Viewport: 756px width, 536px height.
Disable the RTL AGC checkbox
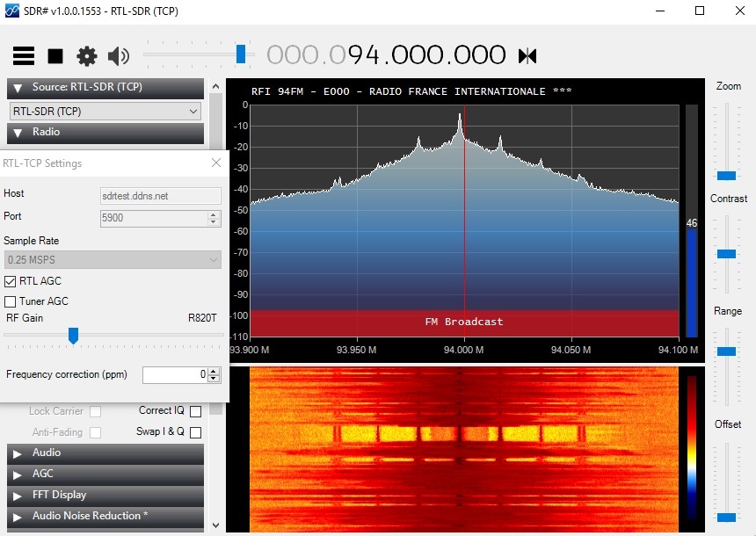(x=10, y=281)
